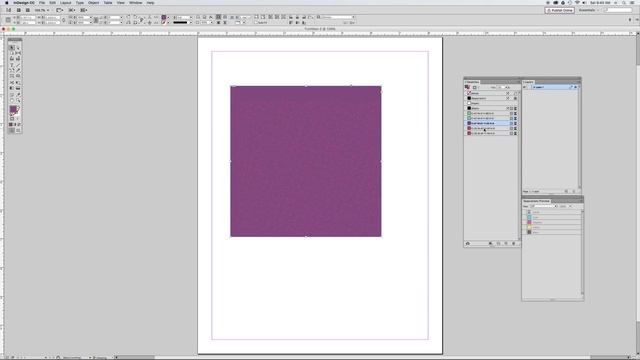
Task: Click the X position field in Control panel
Action: 29,18
